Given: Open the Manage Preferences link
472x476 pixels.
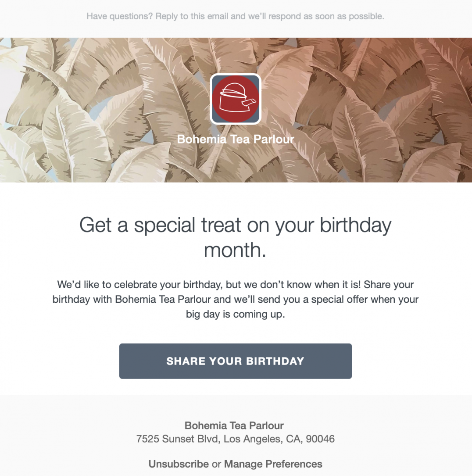Looking at the screenshot, I should click(272, 464).
